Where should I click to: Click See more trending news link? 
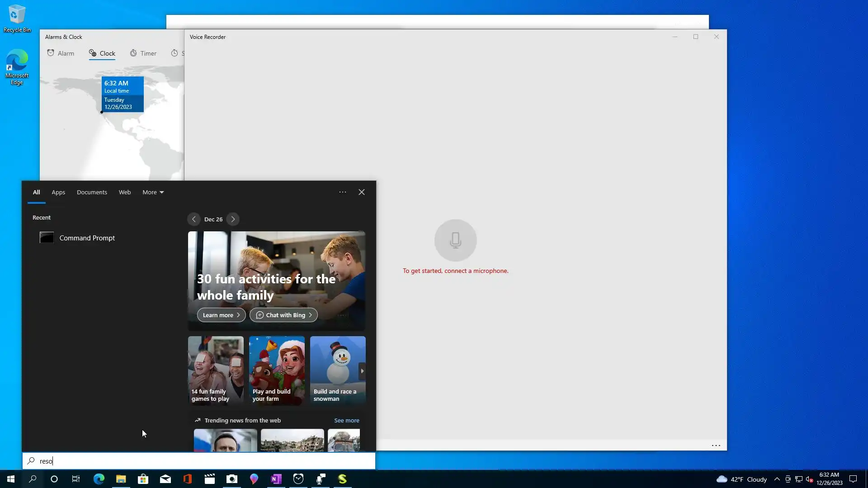(x=346, y=420)
